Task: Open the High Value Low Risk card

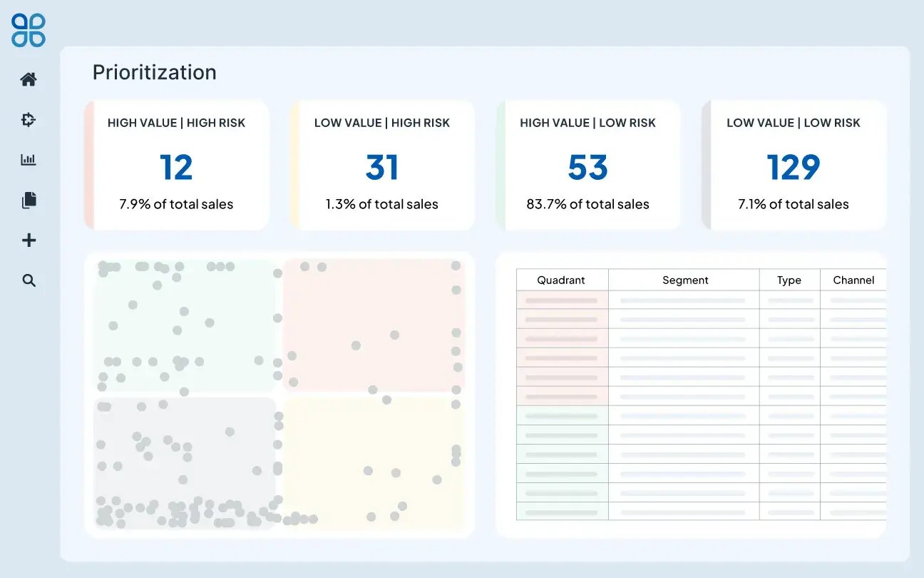Action: pyautogui.click(x=587, y=165)
